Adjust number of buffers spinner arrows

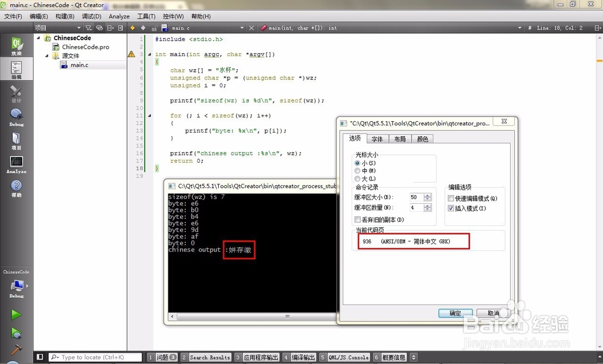(428, 207)
